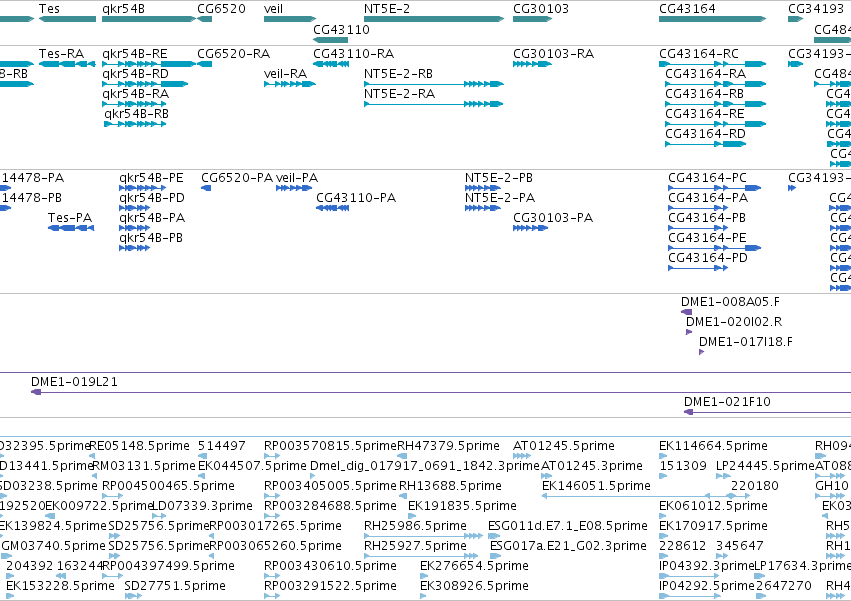The image size is (851, 601).
Task: Select the NT5E-2 gene bar
Action: coord(434,19)
